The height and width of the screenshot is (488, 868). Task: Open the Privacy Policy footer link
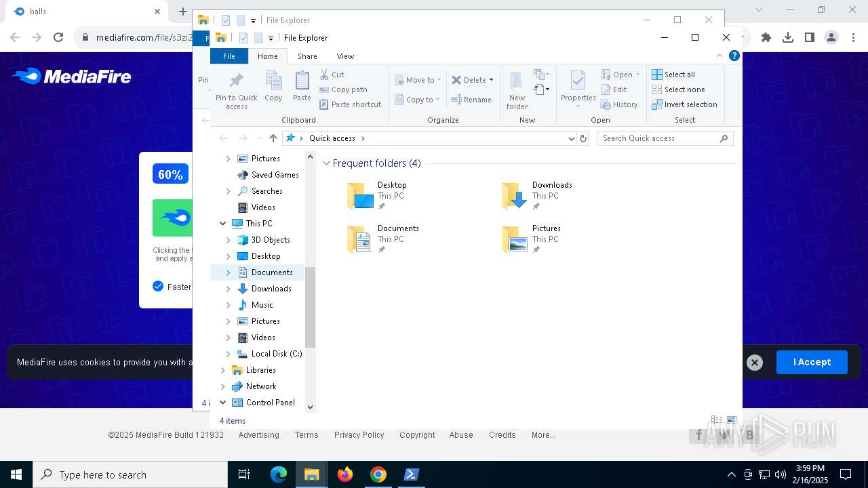click(359, 435)
